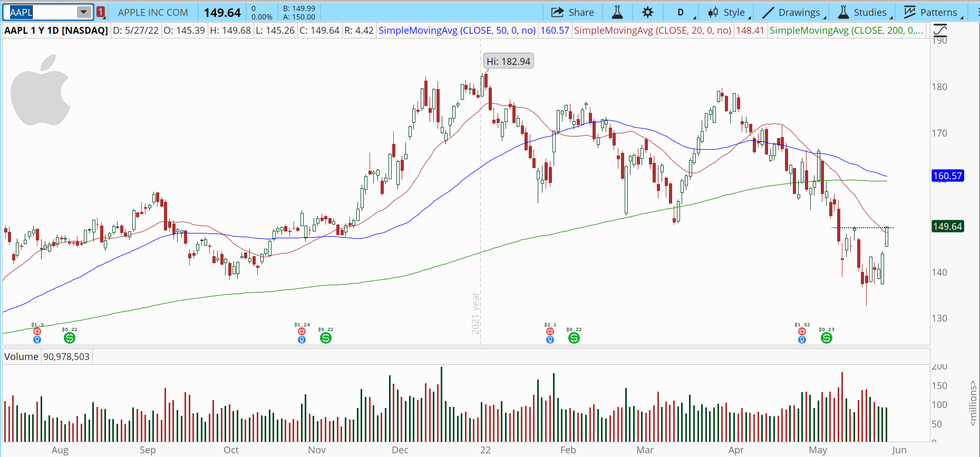The width and height of the screenshot is (980, 457).
Task: Click the earnings phone icon labeled $1.52
Action: click(802, 332)
